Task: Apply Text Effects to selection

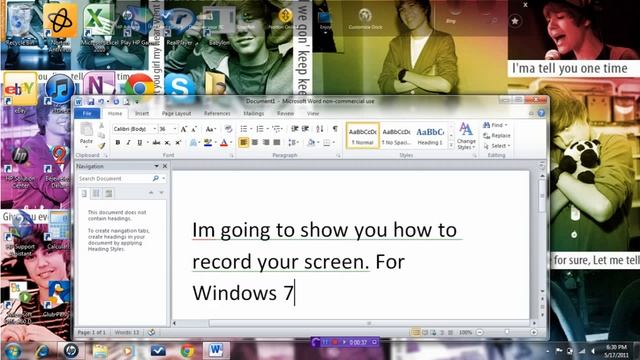Action: point(193,142)
